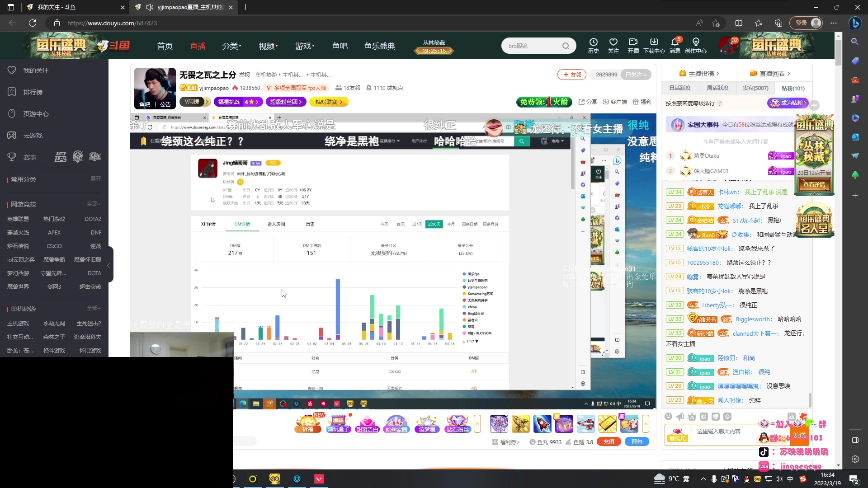Viewport: 868px width, 488px height.
Task: Open Bing sidebar icon in Edge toolbar
Action: [854, 23]
